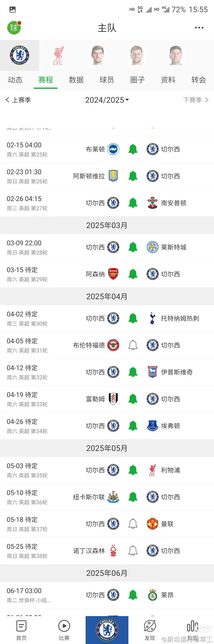Tap the Tottenham crest in 04-02 match
Screen dimensions: 214x644
tap(152, 318)
